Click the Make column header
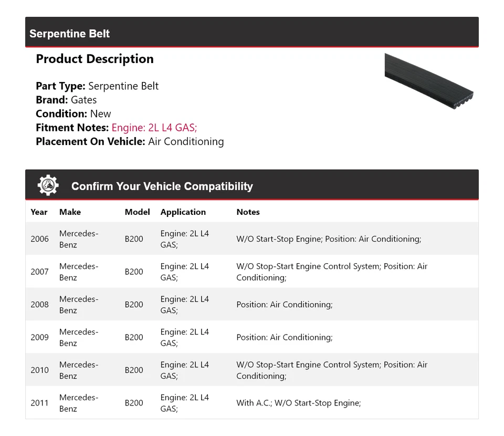The height and width of the screenshot is (436, 504). [x=70, y=212]
